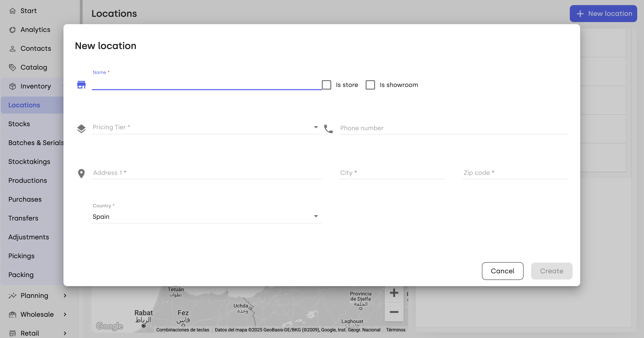Click the phone icon beside Phone number
This screenshot has height=338, width=644.
[x=328, y=129]
